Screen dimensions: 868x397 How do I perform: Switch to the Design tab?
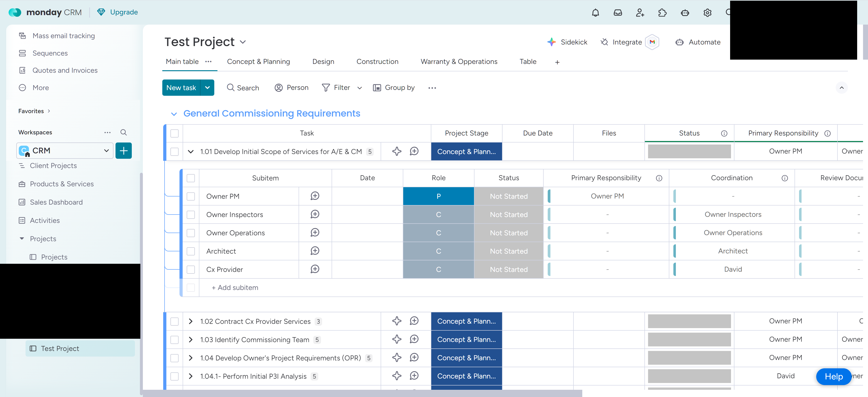(x=323, y=62)
